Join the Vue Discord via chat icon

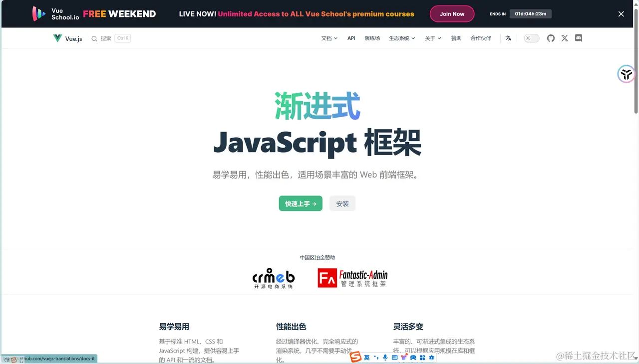pos(578,38)
